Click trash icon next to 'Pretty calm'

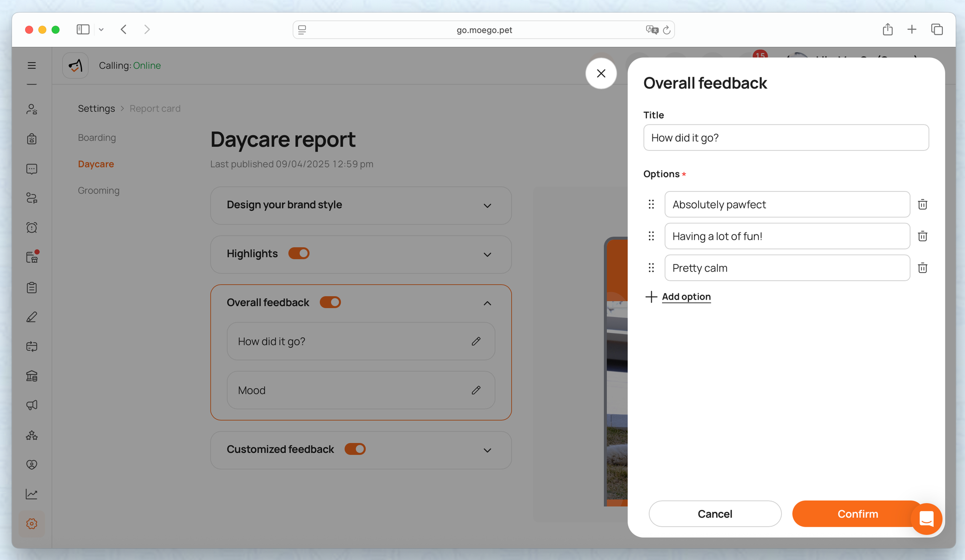[922, 268]
